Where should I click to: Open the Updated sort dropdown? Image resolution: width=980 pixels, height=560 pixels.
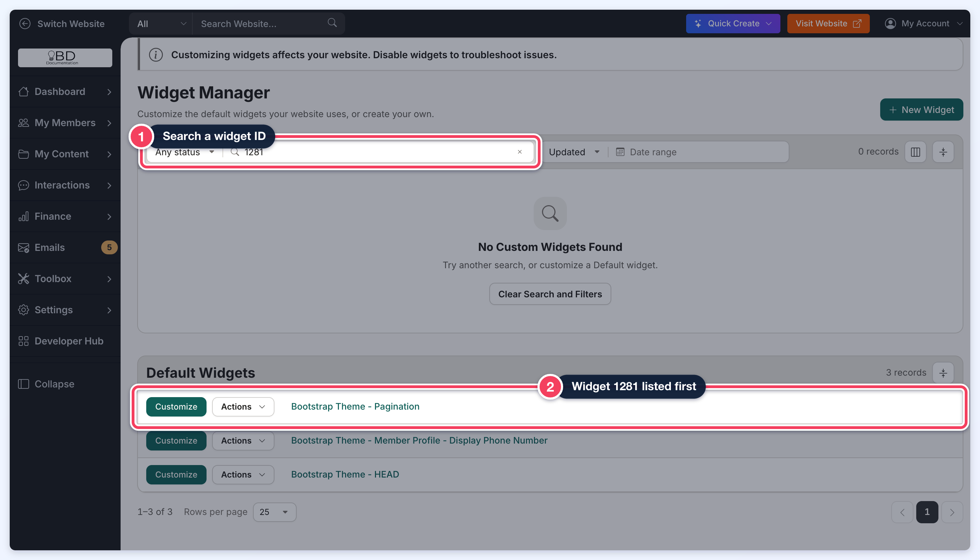click(x=574, y=152)
